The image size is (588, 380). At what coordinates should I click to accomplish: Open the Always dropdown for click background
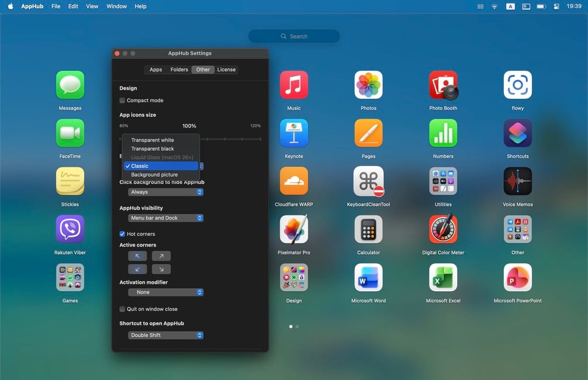[166, 192]
